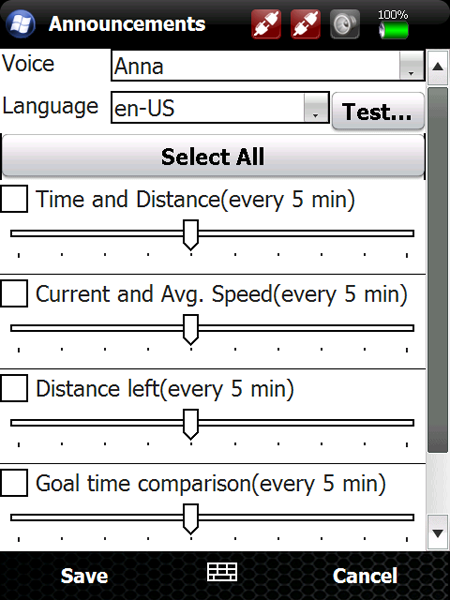
Task: Click the vertical scrollbar thumb
Action: click(x=437, y=270)
